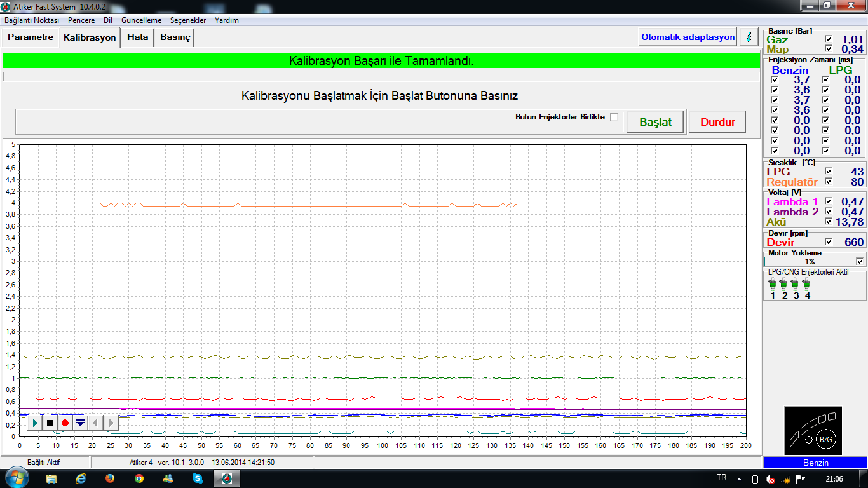Step graph backward with the left arrow

pos(95,423)
